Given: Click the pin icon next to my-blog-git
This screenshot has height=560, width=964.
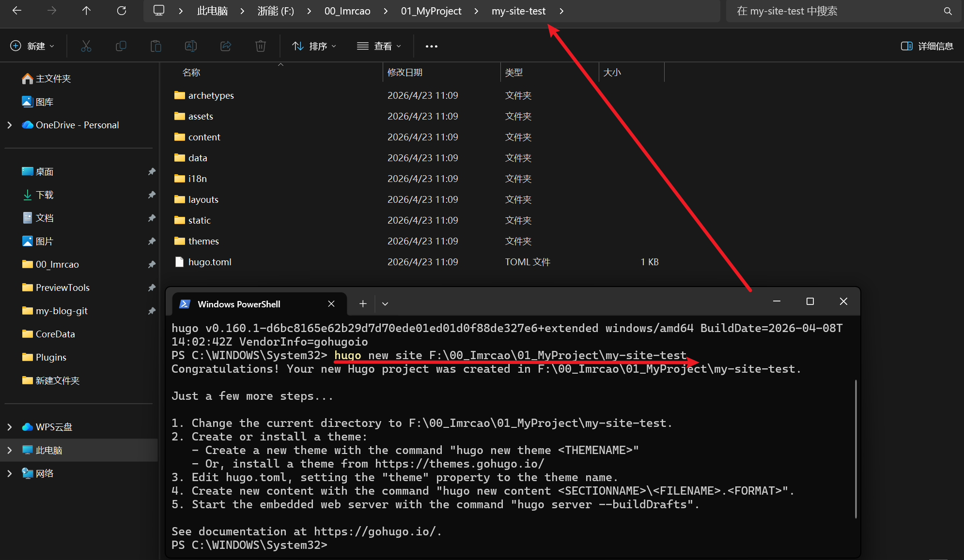Looking at the screenshot, I should 152,311.
